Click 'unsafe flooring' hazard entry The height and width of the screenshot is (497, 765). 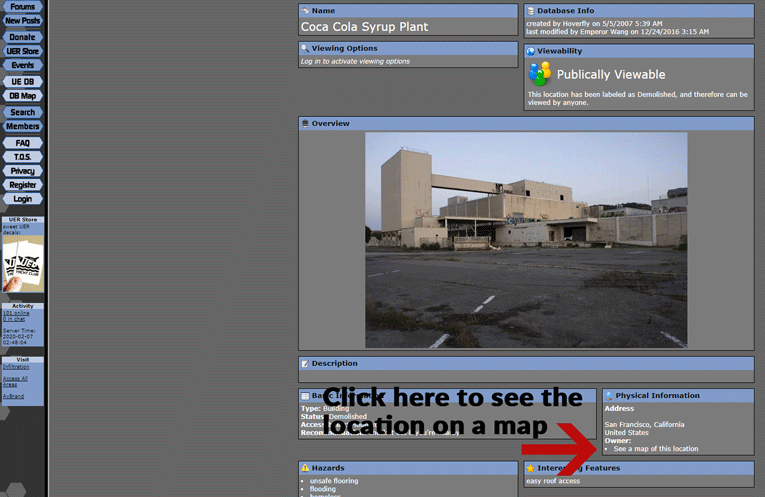(x=334, y=481)
